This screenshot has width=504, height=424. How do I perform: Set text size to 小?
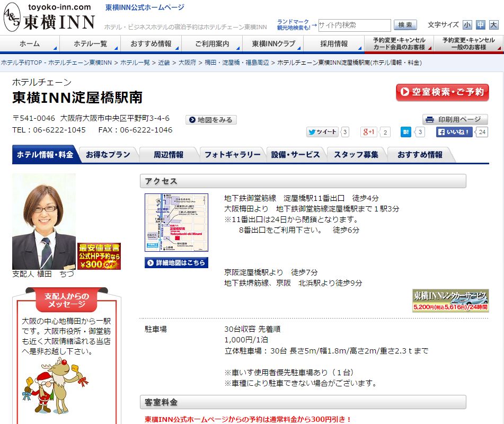pos(467,25)
